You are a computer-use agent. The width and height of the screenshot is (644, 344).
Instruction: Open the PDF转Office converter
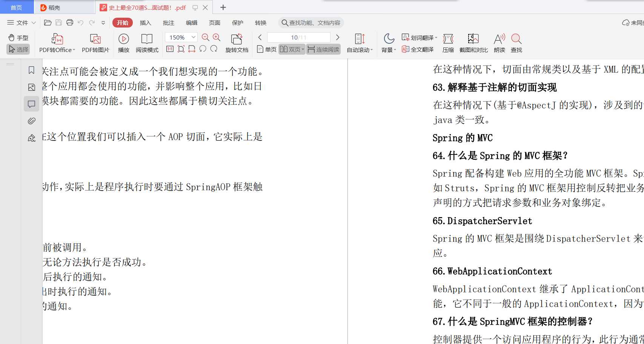57,43
